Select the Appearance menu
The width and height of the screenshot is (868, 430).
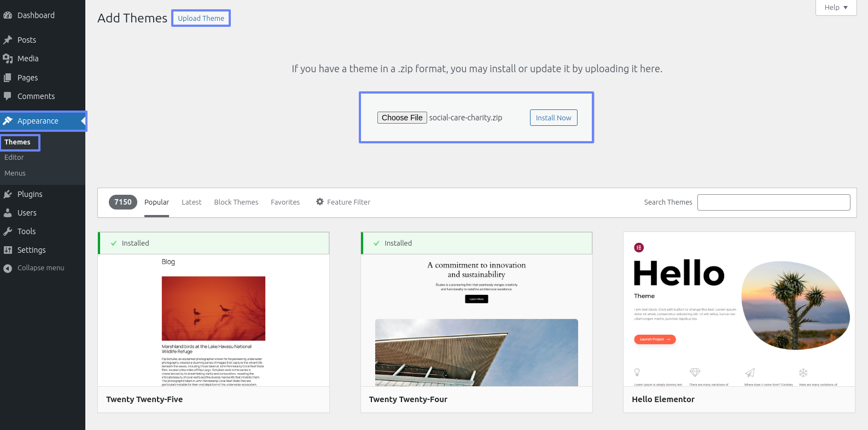point(43,121)
